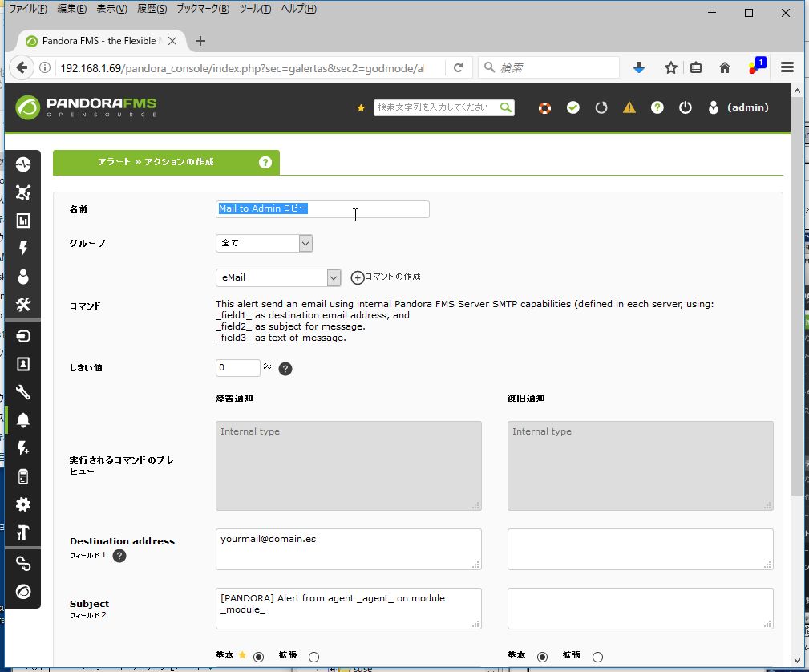The image size is (809, 672).
Task: Open the topology network sidebar icon
Action: click(x=23, y=192)
